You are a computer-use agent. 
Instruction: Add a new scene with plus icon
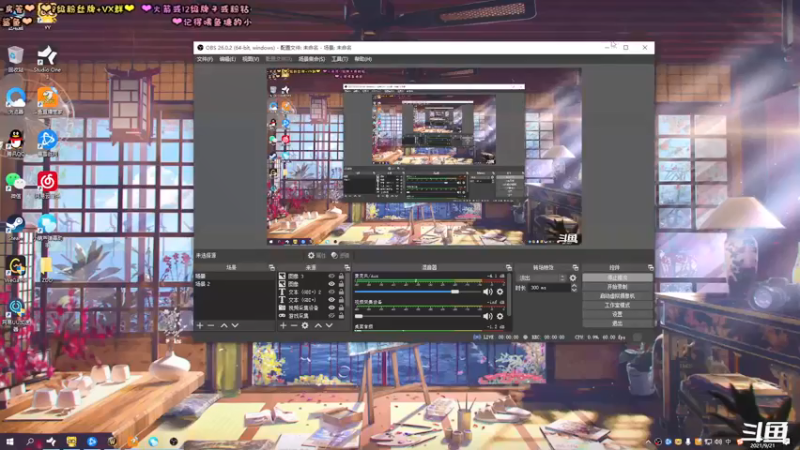(200, 326)
